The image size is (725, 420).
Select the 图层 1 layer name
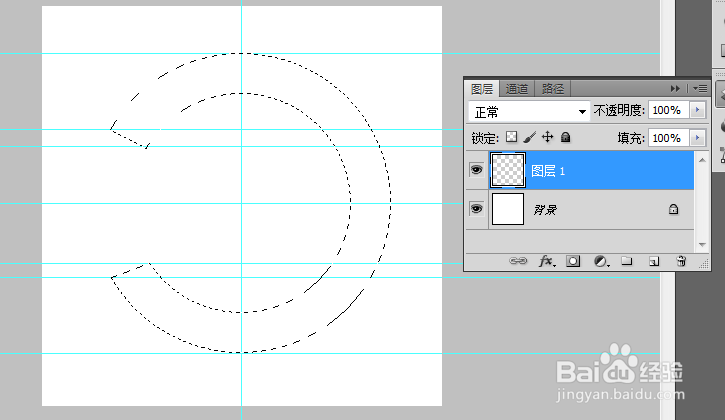[x=548, y=171]
